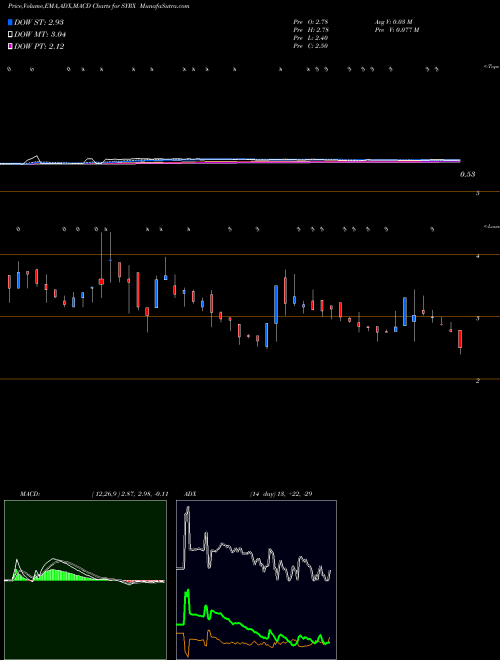Viewport: 500px width, 660px height.
Task: Click the MACD (12,26,9) values text
Action: (x=130, y=494)
